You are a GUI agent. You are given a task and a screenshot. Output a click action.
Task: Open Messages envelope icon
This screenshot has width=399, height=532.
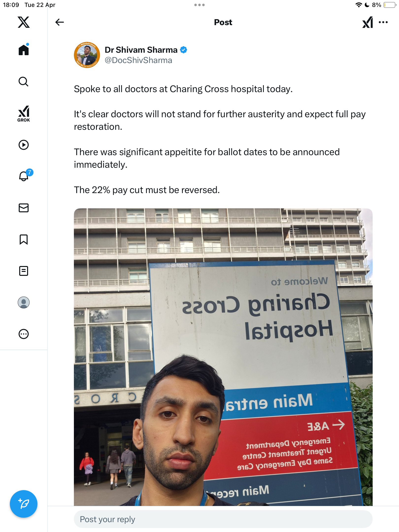[x=24, y=208]
